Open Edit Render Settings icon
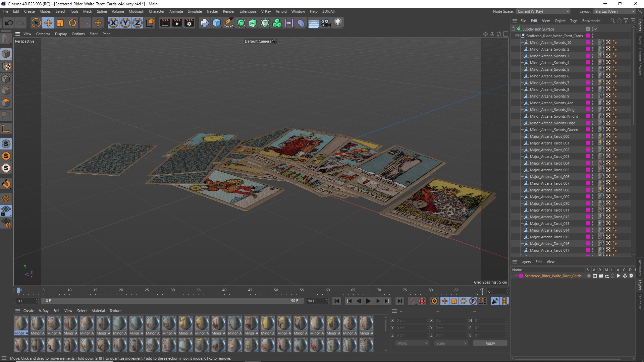The height and width of the screenshot is (362, 644). pos(189,23)
